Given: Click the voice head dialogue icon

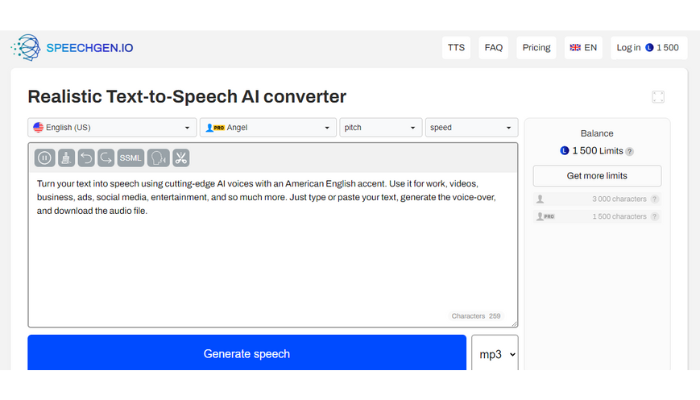Looking at the screenshot, I should (158, 158).
